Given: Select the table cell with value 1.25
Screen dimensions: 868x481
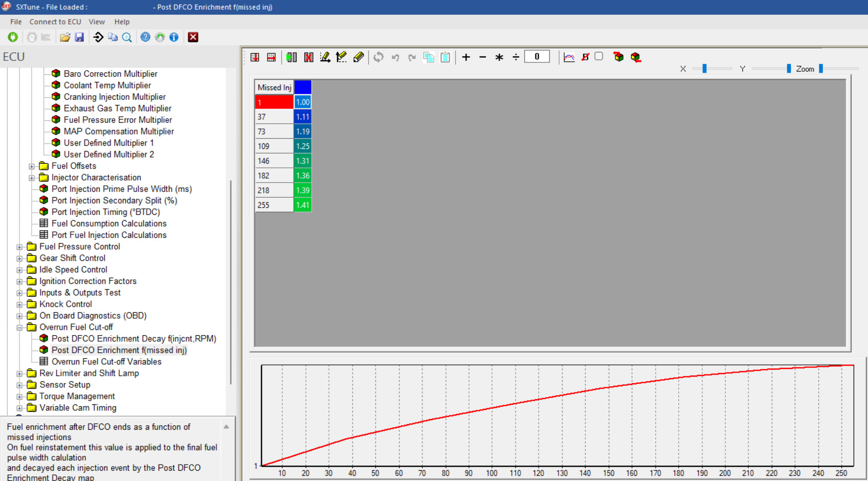Looking at the screenshot, I should tap(303, 146).
